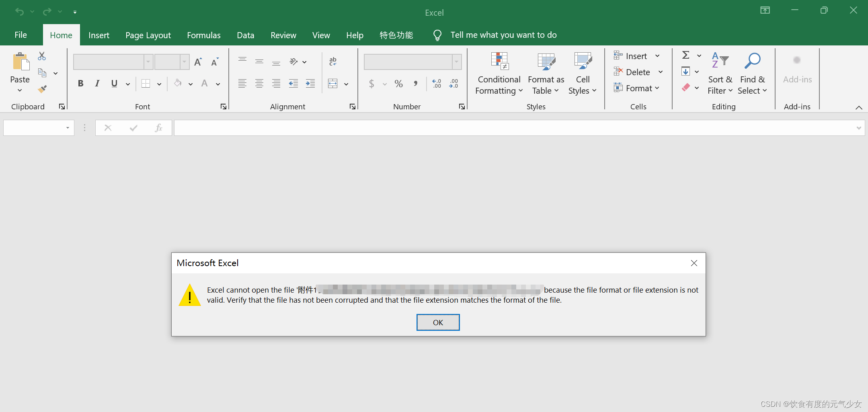Image resolution: width=868 pixels, height=412 pixels.
Task: Click the AutoSum icon
Action: [686, 55]
